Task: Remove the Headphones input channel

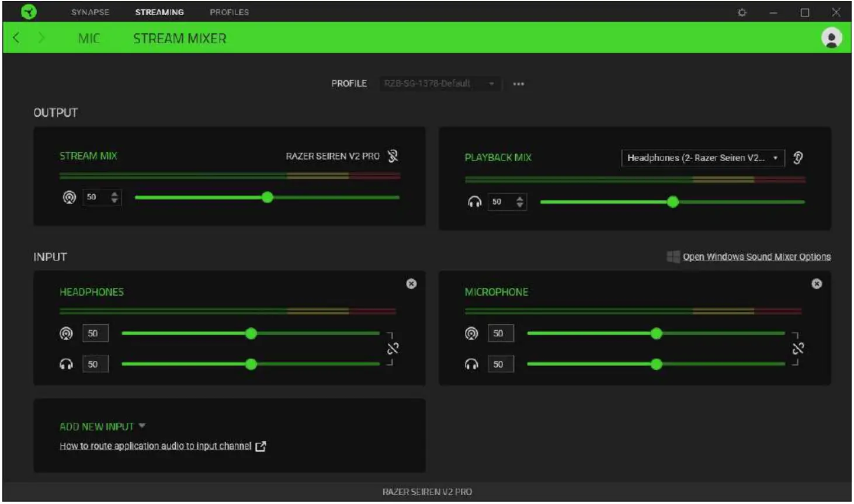Action: [411, 284]
